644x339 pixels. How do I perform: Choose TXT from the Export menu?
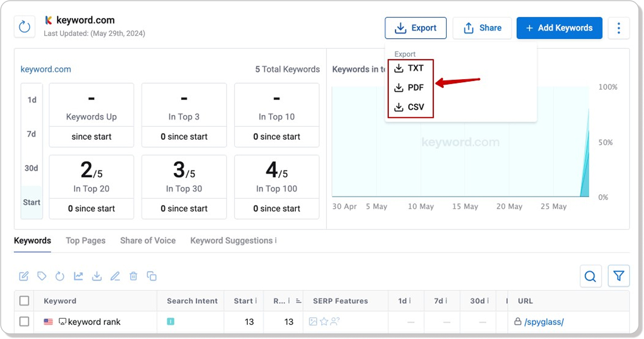[x=410, y=68]
